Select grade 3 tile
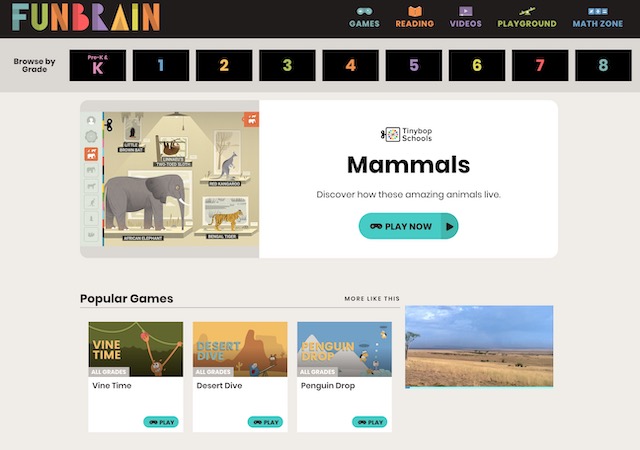 (x=287, y=65)
